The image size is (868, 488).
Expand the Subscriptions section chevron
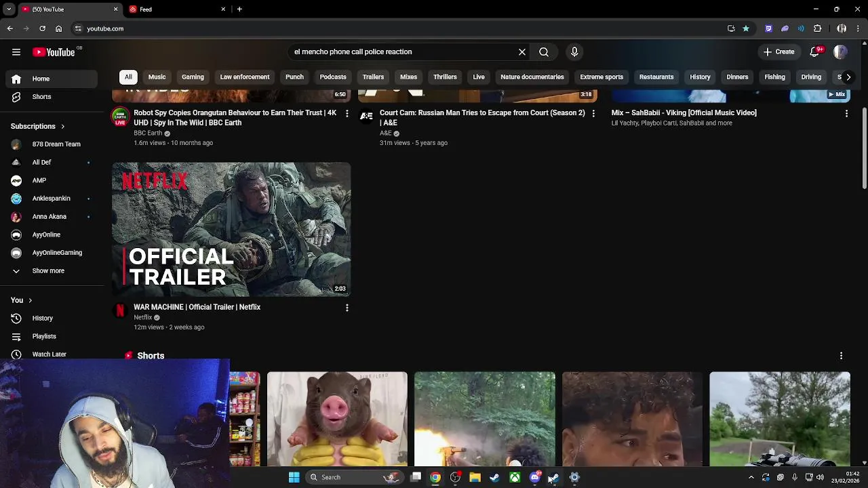tap(62, 127)
